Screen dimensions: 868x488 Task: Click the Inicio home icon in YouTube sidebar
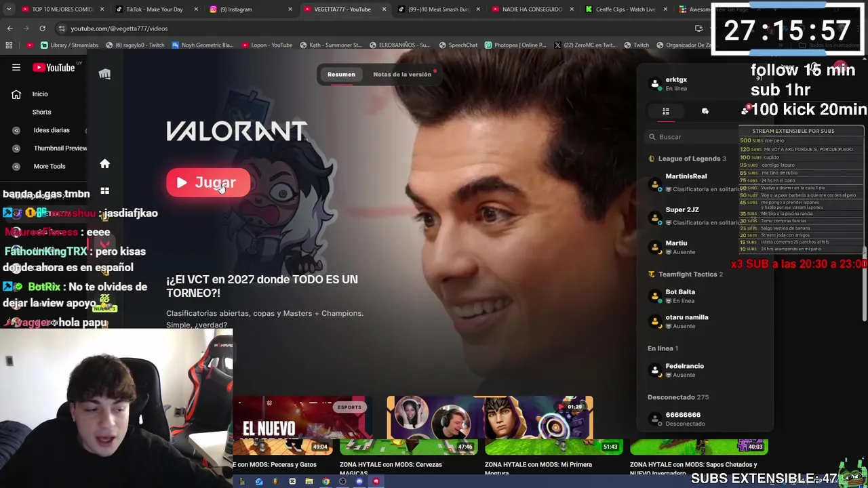tap(16, 94)
